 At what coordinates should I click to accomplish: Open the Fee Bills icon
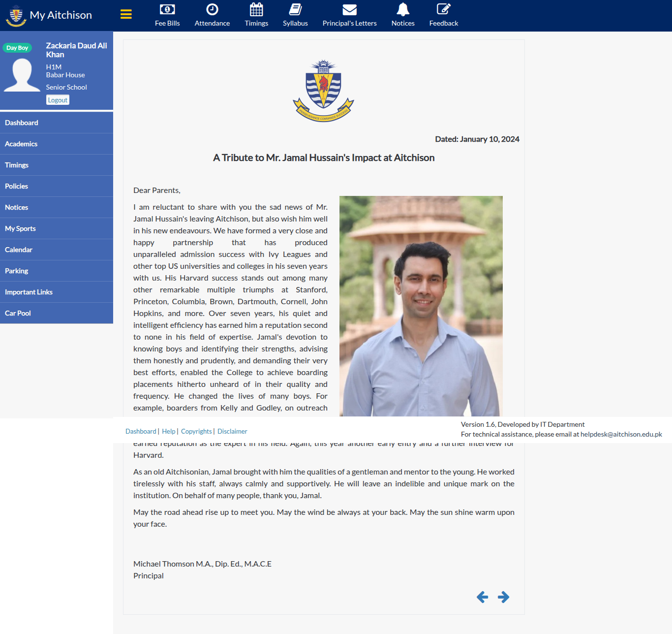pos(167,9)
